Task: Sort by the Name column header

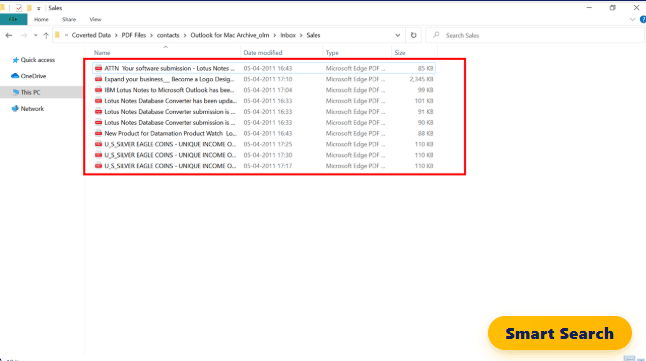Action: point(102,53)
